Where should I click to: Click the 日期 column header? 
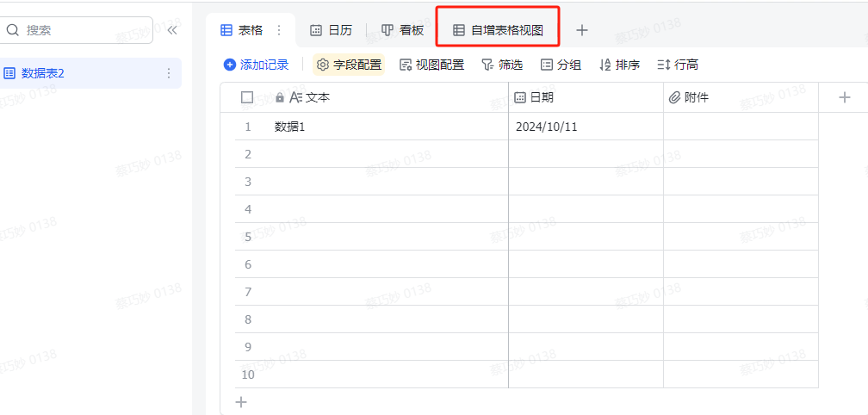click(x=586, y=97)
